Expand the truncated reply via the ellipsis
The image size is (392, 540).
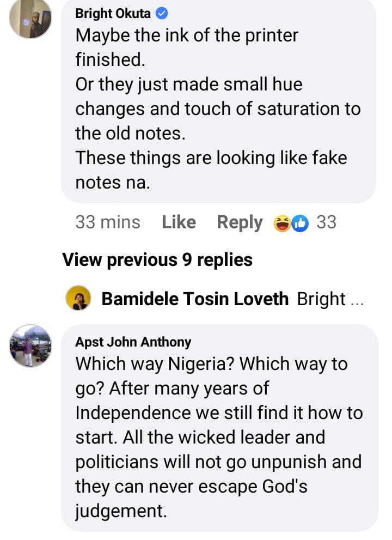point(358,299)
